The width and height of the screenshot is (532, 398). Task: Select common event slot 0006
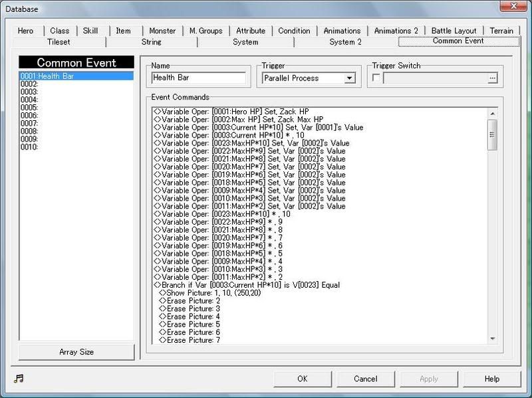[76, 116]
